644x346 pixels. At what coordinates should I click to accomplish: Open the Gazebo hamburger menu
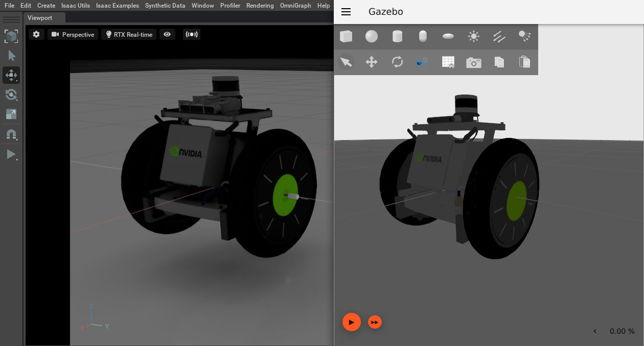pyautogui.click(x=346, y=12)
